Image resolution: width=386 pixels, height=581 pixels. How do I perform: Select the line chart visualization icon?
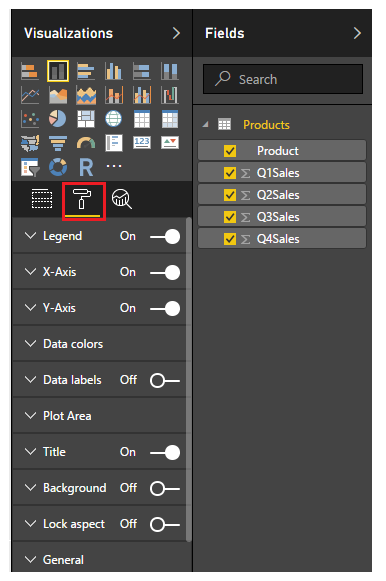[x=30, y=95]
